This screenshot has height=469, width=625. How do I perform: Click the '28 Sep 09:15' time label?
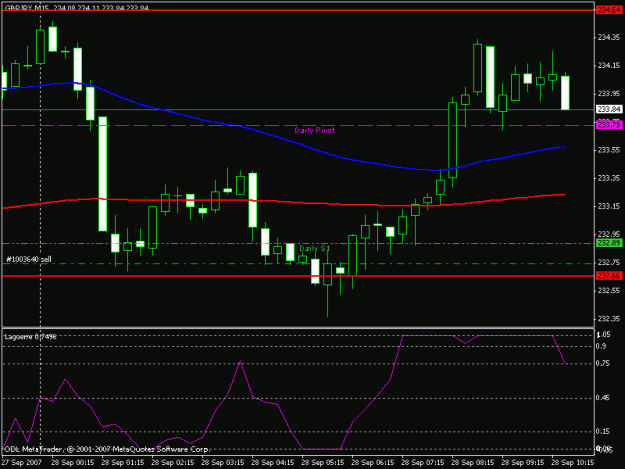click(x=523, y=463)
